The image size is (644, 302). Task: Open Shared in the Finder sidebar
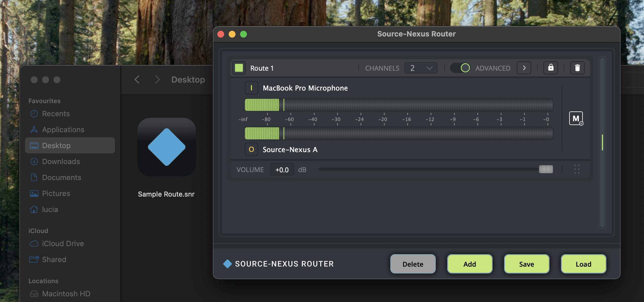(x=70, y=260)
